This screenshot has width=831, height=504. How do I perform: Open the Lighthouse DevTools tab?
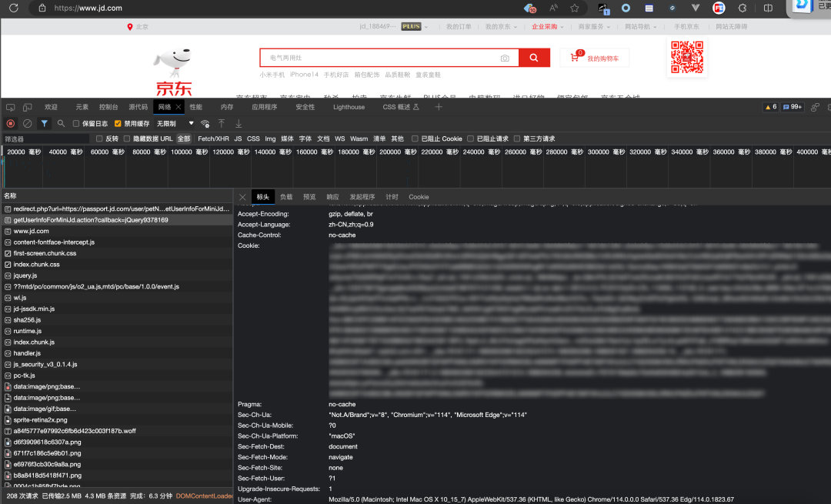(349, 107)
